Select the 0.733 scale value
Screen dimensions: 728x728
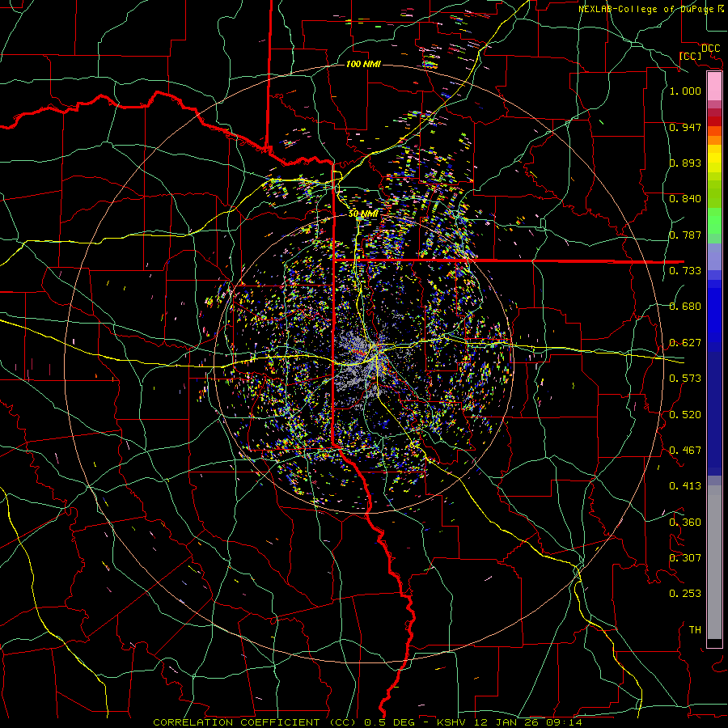pos(685,271)
